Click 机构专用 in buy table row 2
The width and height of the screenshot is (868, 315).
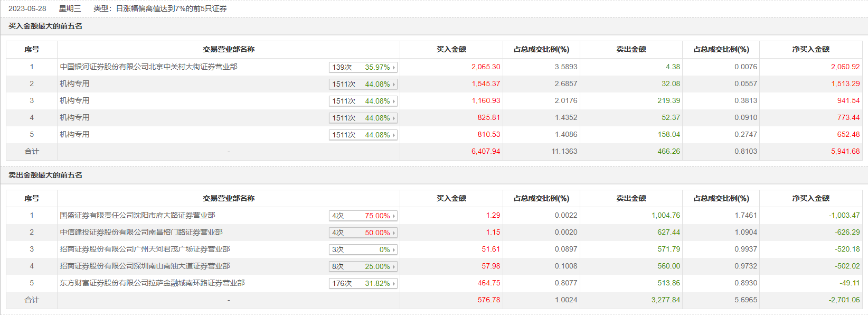tap(74, 84)
